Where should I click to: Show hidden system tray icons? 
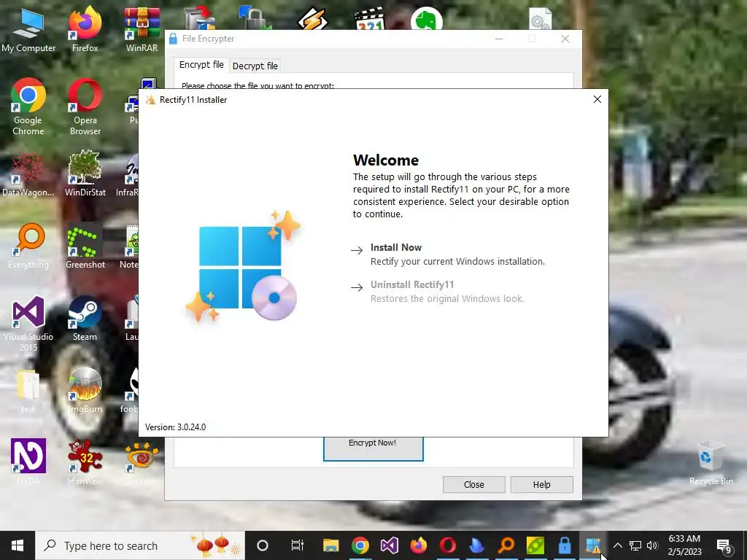pyautogui.click(x=617, y=545)
